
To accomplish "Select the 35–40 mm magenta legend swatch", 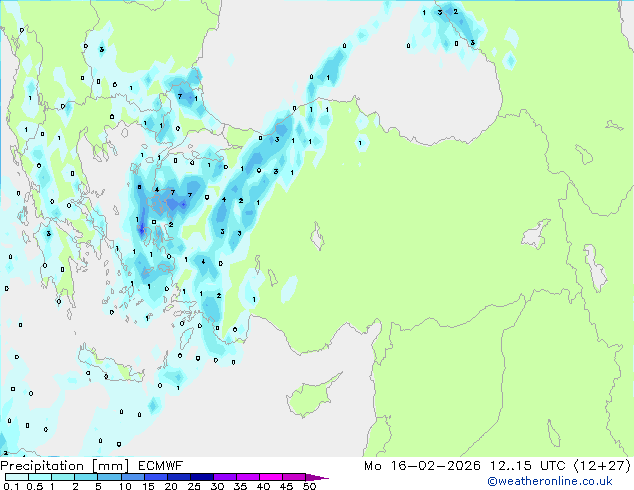I will click(247, 477).
